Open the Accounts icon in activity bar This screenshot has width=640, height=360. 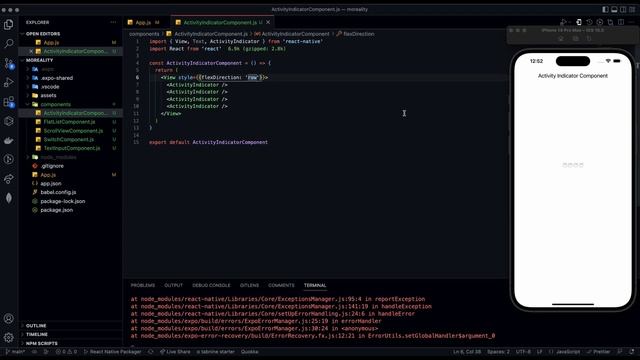9,318
